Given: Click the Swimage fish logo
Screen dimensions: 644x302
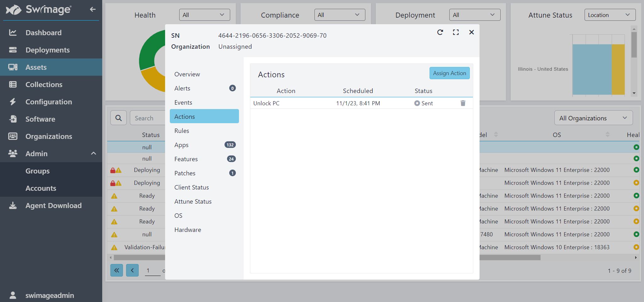Looking at the screenshot, I should (x=14, y=10).
